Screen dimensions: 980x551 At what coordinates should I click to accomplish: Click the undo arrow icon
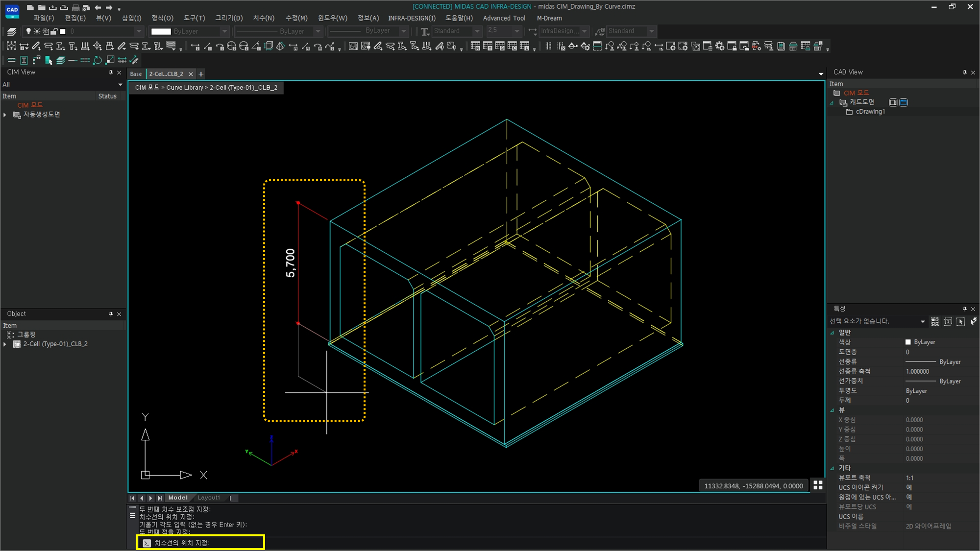pyautogui.click(x=98, y=7)
